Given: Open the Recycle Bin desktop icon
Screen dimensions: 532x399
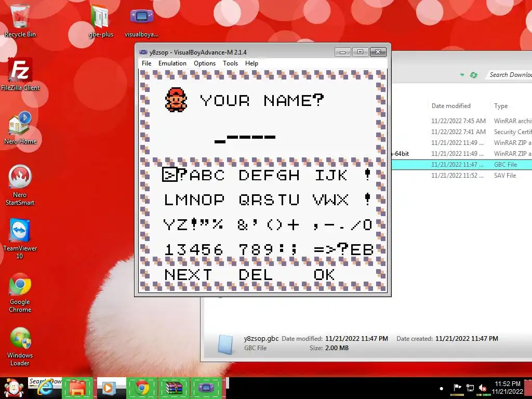Looking at the screenshot, I should pyautogui.click(x=20, y=20).
